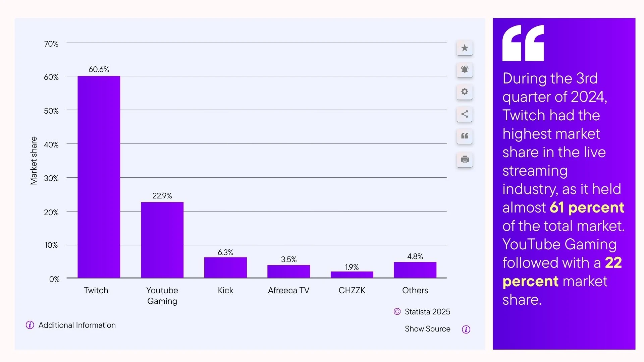Click the 70% y-axis tick label
The height and width of the screenshot is (362, 644).
tap(51, 44)
